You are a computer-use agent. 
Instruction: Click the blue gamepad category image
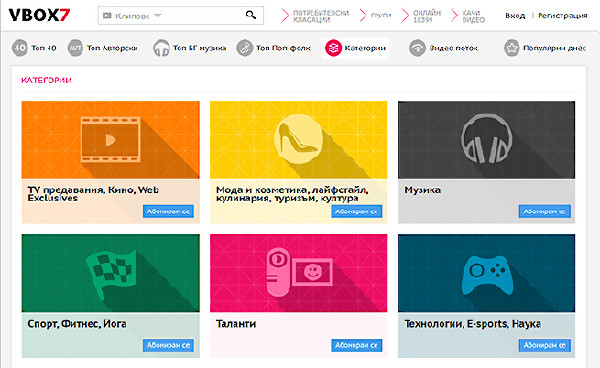pyautogui.click(x=486, y=273)
